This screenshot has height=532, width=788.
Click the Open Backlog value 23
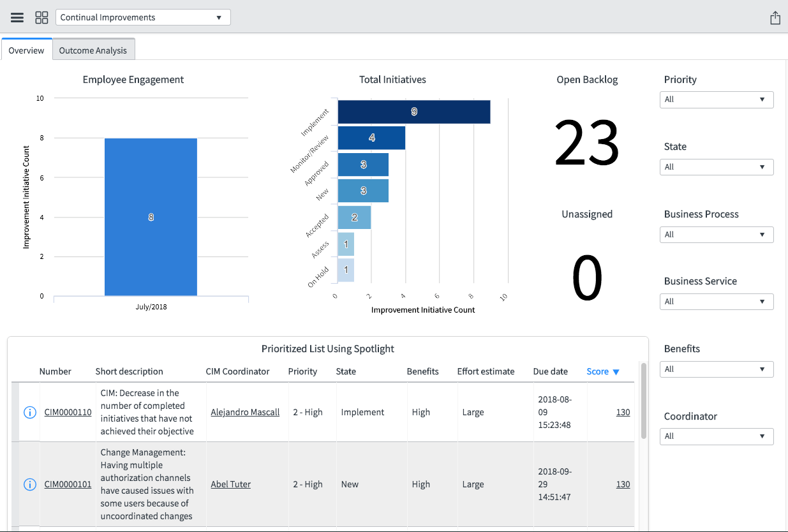(587, 144)
